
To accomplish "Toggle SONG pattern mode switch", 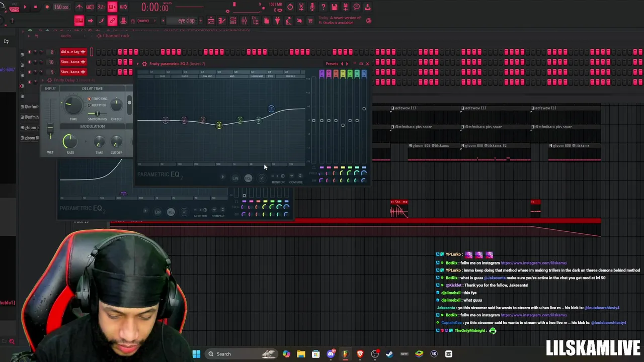I will point(14,9).
